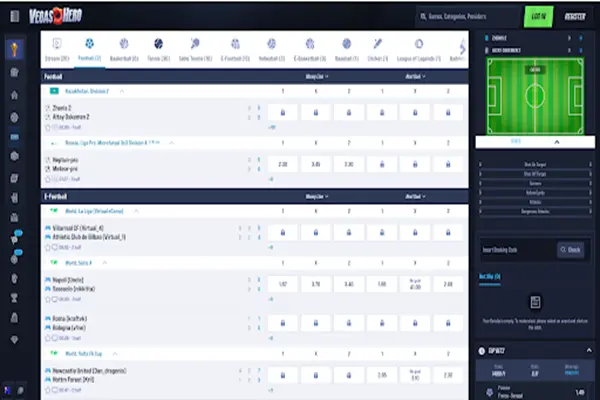Click the green Log In button
Screen dimensions: 600x400
pos(538,16)
